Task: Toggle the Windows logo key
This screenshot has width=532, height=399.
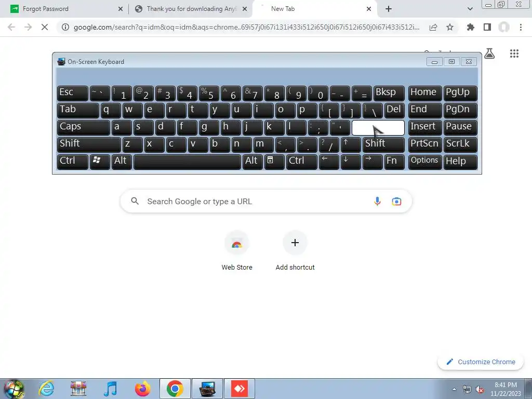Action: point(100,162)
